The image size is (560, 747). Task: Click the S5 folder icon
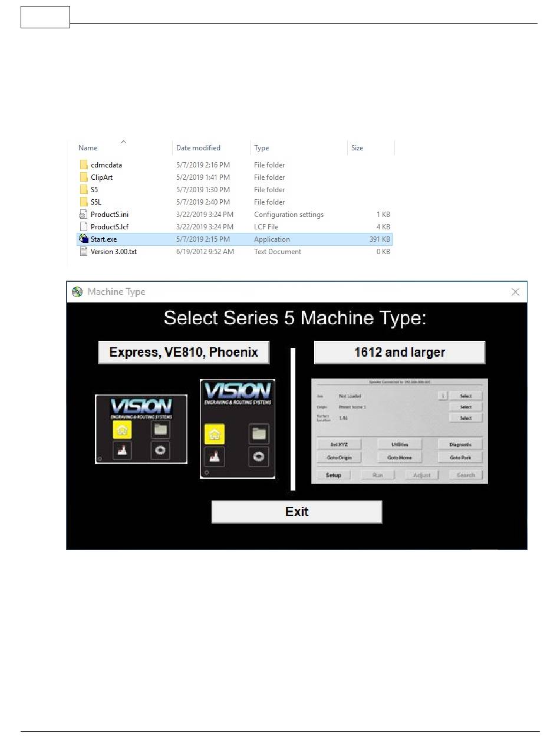click(x=84, y=190)
